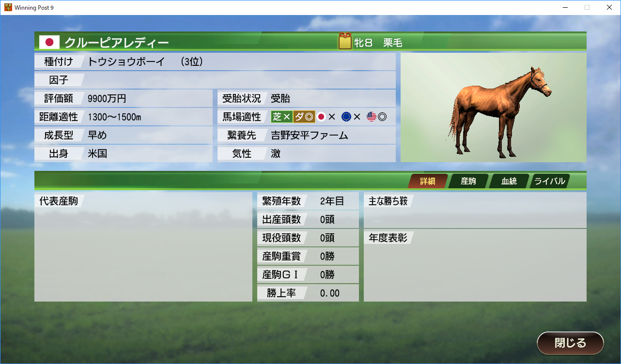Viewport: 621px width, 364px height.
Task: Click the sire name トウショウボーイ
Action: pyautogui.click(x=126, y=62)
